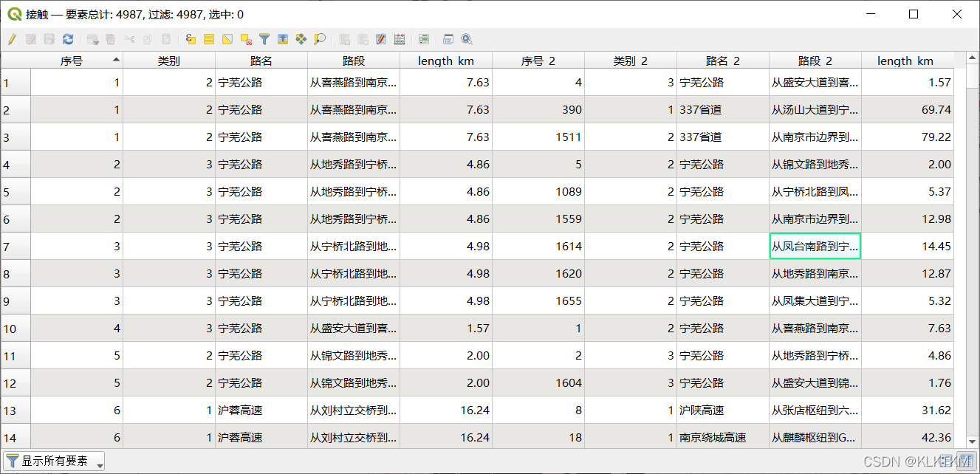Image resolution: width=980 pixels, height=474 pixels.
Task: Click the 12.87 length cell
Action: pos(908,273)
